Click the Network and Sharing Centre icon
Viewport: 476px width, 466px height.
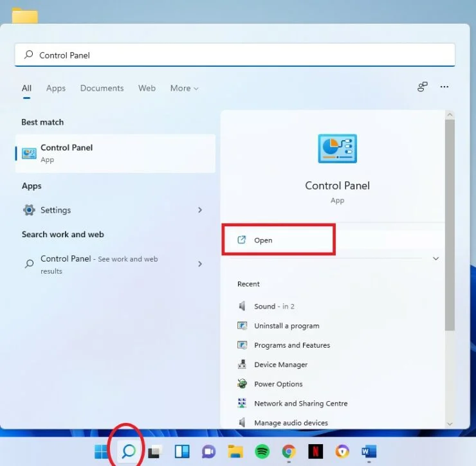point(242,403)
